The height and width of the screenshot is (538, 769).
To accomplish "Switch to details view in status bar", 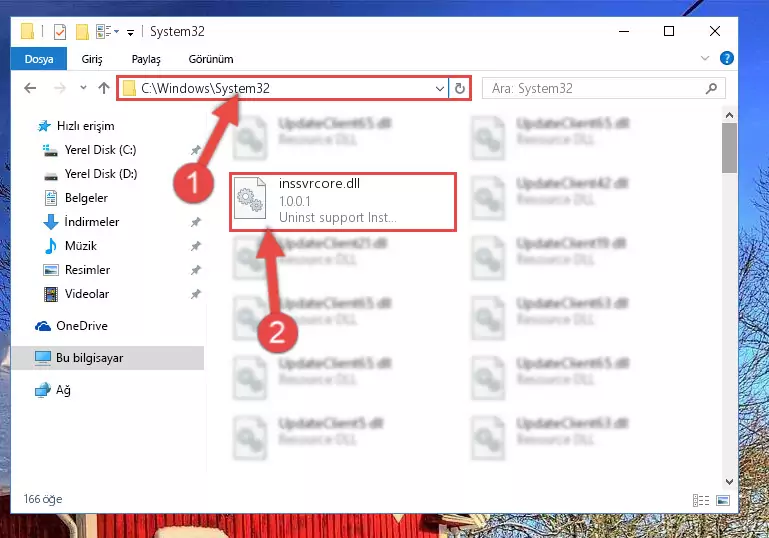I will coord(701,500).
